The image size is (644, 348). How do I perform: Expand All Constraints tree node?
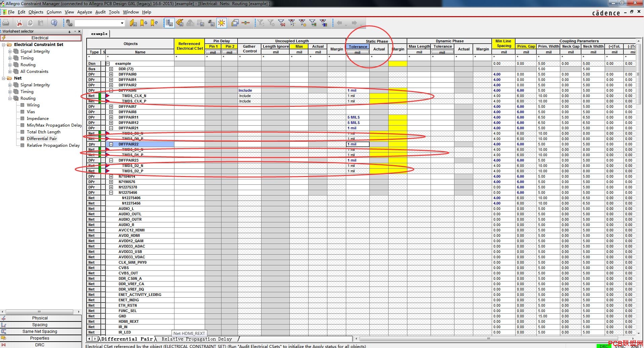(x=10, y=72)
